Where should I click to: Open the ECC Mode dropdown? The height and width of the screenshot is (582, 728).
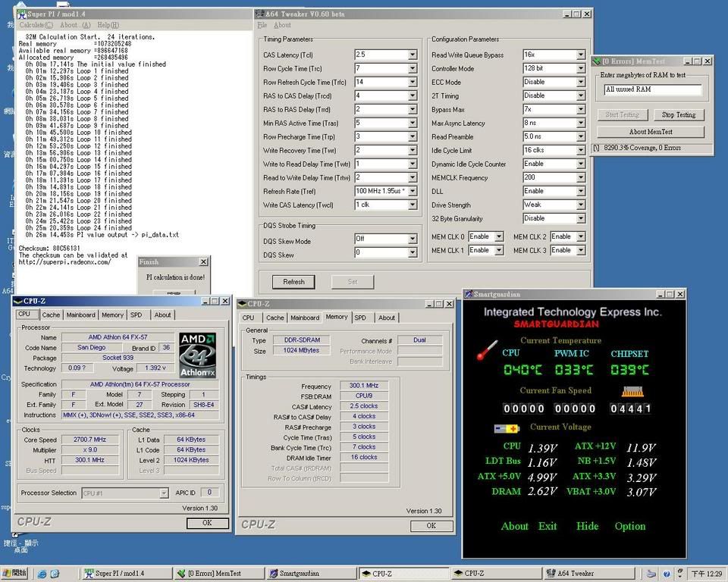coord(581,82)
